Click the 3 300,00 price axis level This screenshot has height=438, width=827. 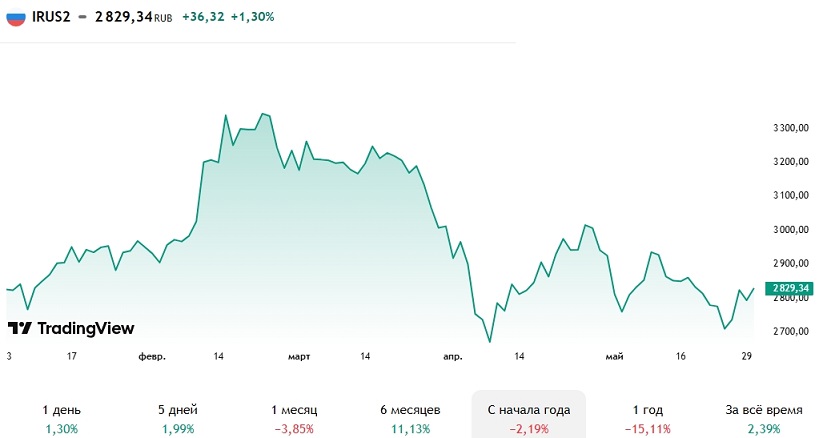coord(790,128)
